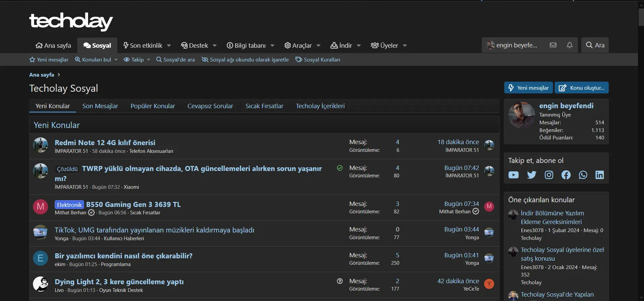
Task: Click Konu oluştur button
Action: point(582,88)
